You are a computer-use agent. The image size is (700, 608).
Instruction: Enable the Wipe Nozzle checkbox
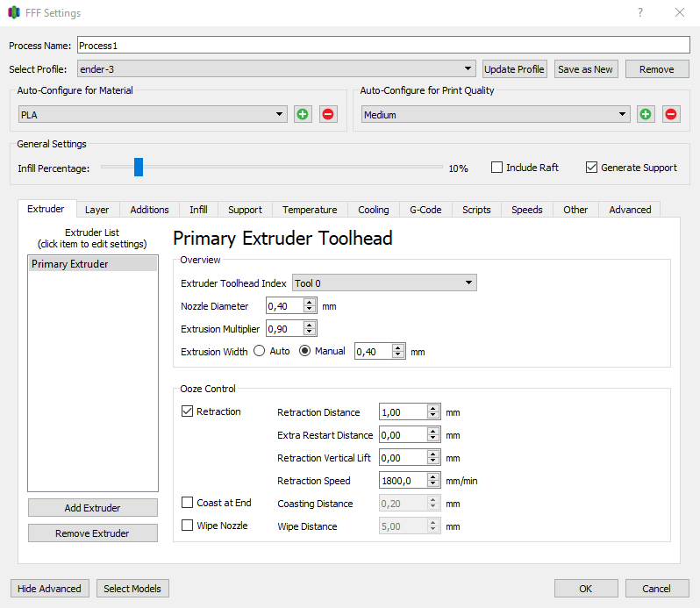tap(187, 526)
